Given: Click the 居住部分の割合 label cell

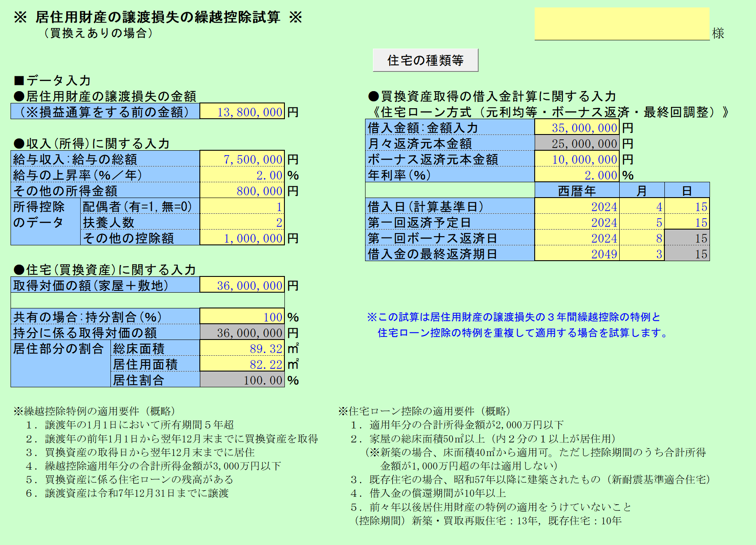Looking at the screenshot, I should coord(60,364).
